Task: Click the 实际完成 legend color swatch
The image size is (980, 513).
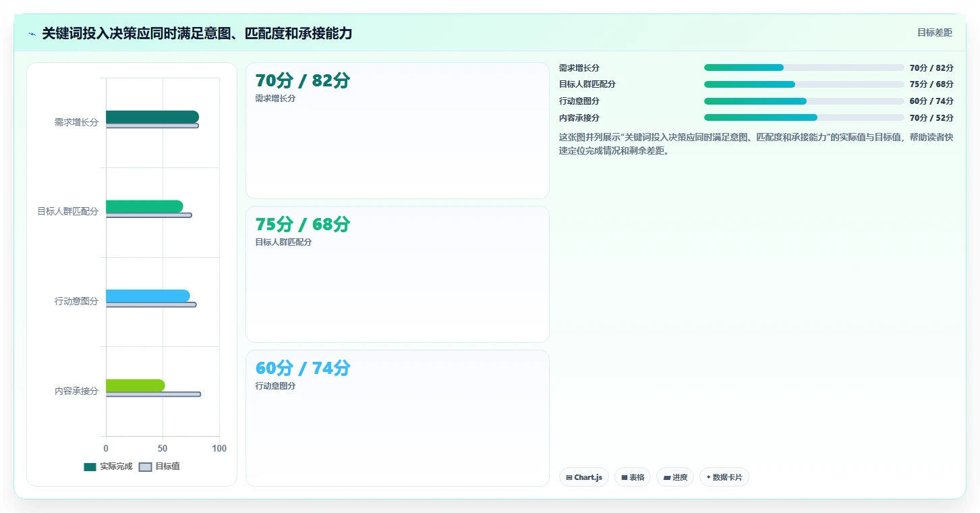Action: pos(90,467)
